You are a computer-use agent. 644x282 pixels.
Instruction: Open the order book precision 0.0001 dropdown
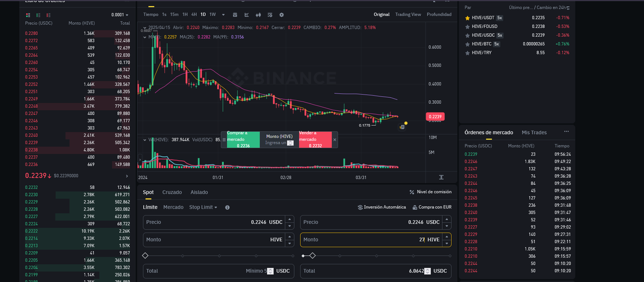pos(120,15)
